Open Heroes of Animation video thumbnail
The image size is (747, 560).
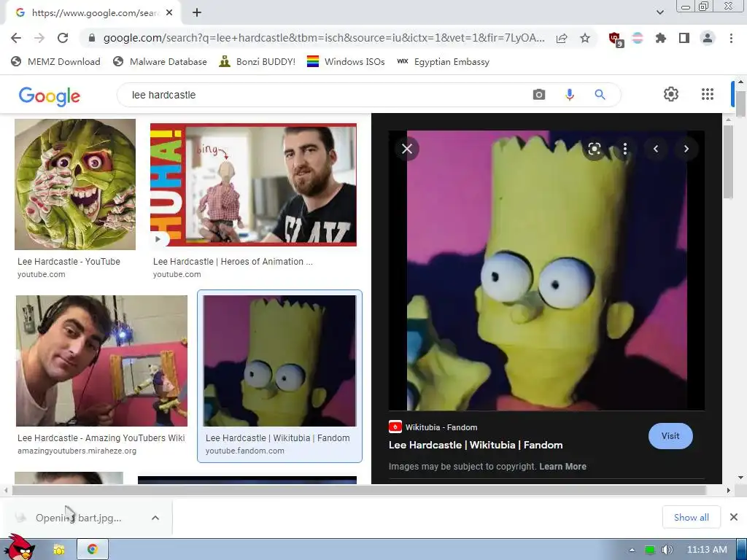tap(253, 184)
